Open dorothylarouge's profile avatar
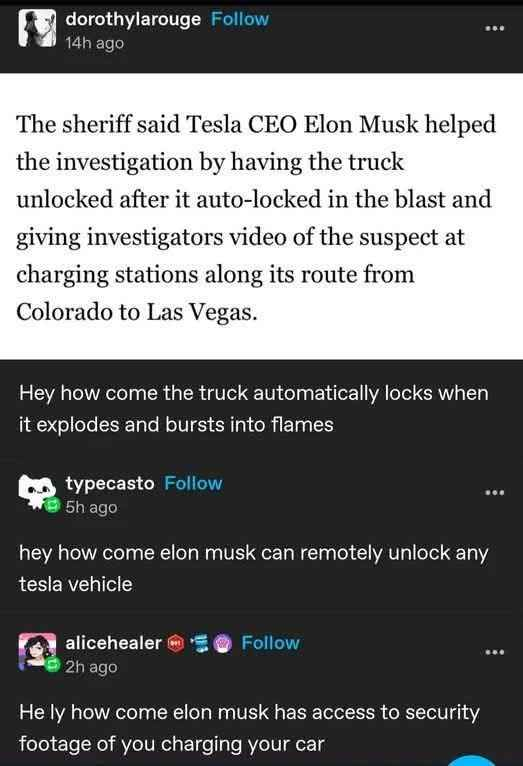Viewport: 523px width, 766px height. point(37,29)
